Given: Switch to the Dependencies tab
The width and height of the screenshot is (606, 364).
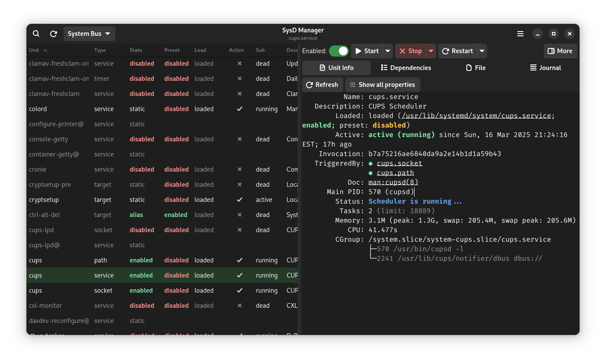Looking at the screenshot, I should click(406, 68).
